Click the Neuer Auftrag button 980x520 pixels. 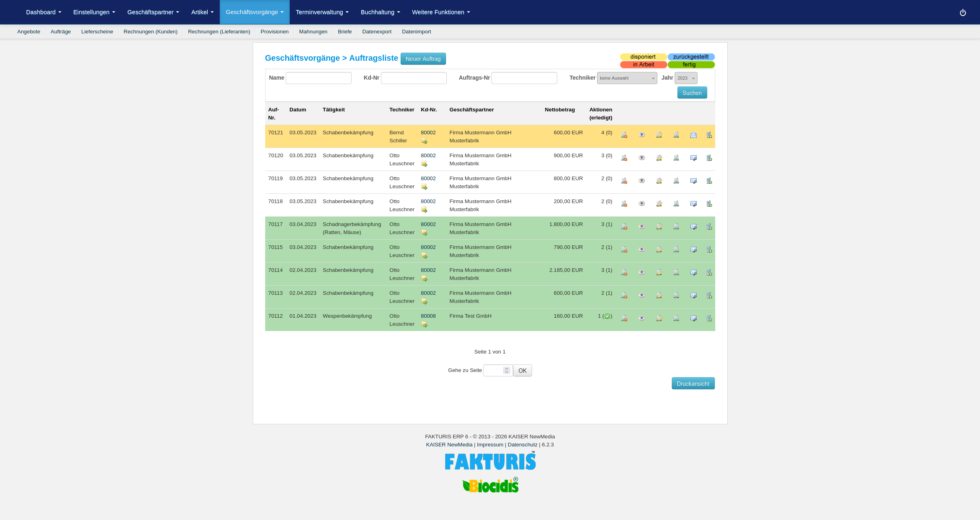tap(423, 59)
